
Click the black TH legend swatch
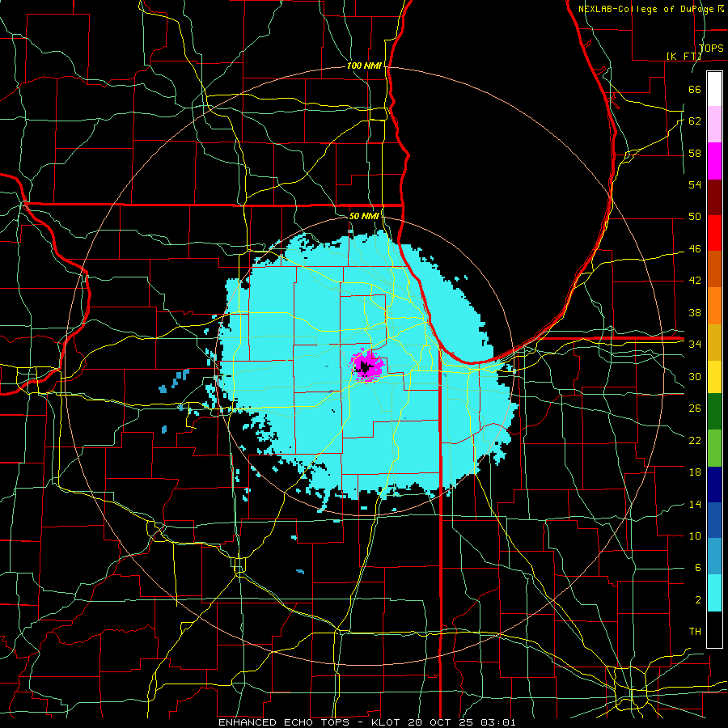[714, 629]
